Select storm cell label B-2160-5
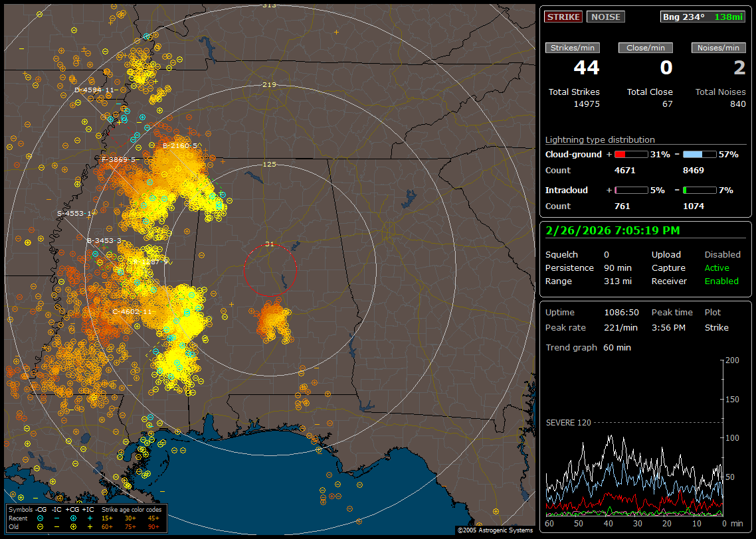756x539 pixels. click(x=181, y=145)
